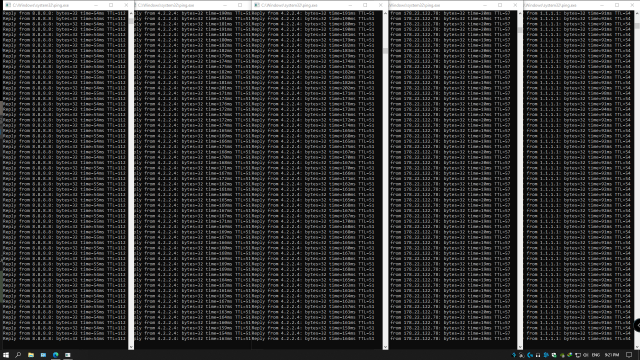This screenshot has width=640, height=360.
Task: Close the 8.8.8.8 ping window
Action: click(126, 5)
